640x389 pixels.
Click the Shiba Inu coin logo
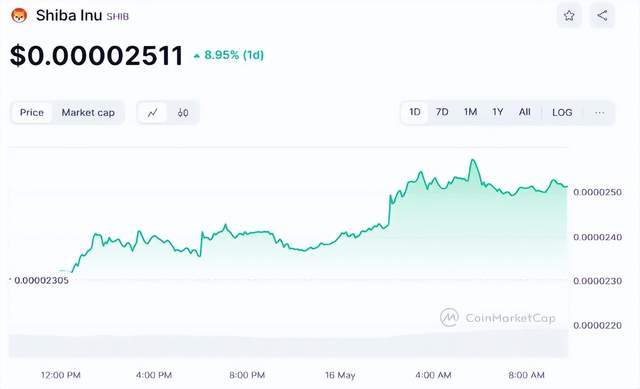pyautogui.click(x=19, y=16)
